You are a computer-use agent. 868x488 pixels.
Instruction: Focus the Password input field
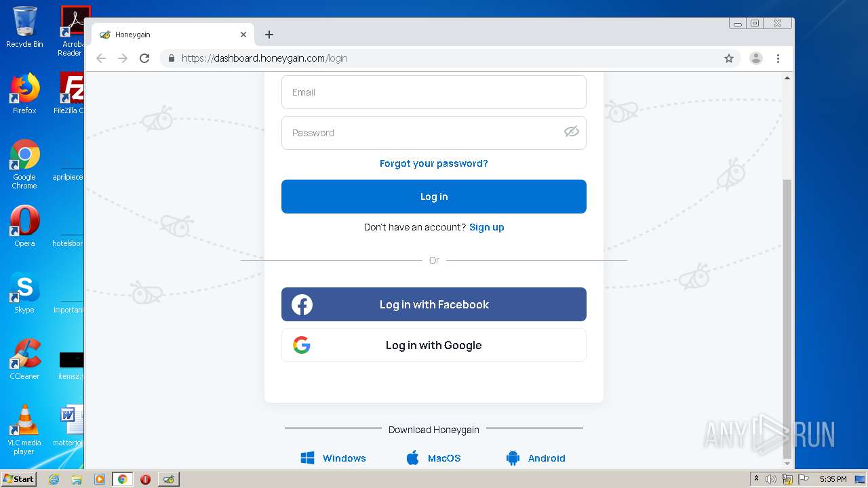pos(434,133)
